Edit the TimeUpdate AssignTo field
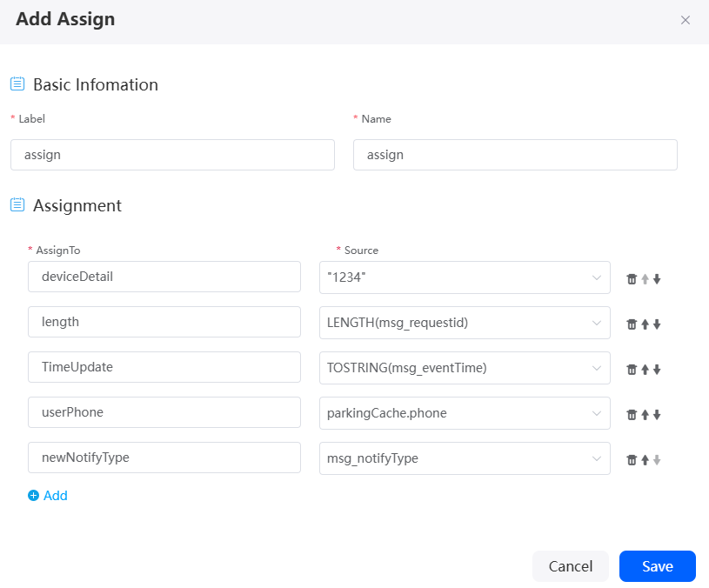Viewport: 709px width, 588px height. coord(164,367)
